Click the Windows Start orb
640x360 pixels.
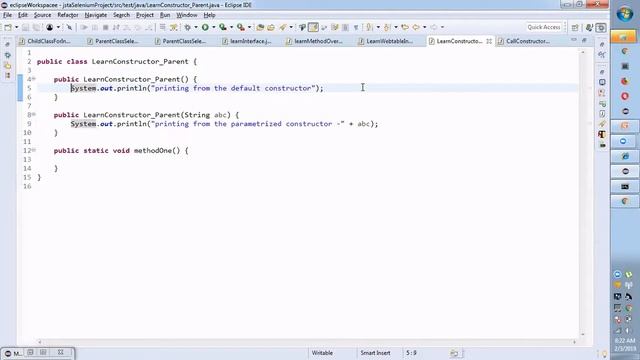click(624, 15)
